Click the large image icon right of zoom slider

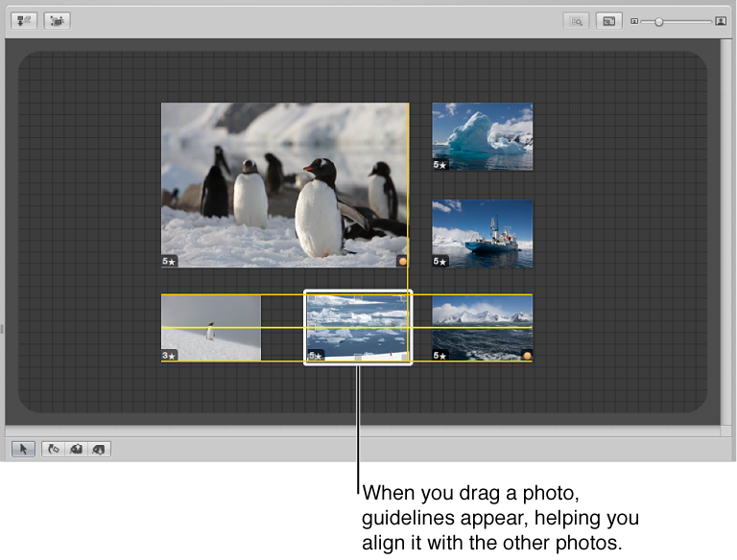click(721, 21)
